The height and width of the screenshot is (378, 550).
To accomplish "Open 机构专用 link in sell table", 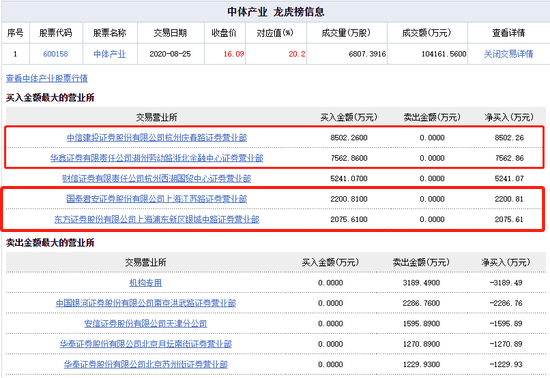I will (146, 283).
